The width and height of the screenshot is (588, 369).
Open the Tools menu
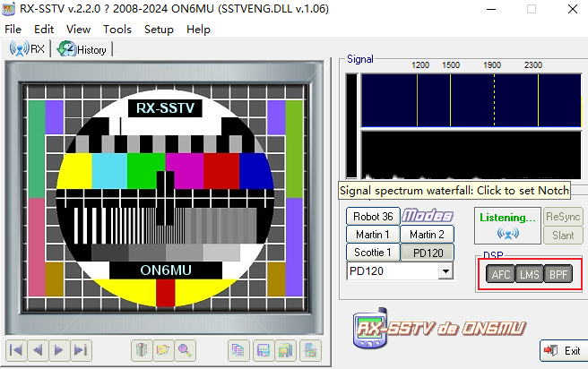click(117, 30)
